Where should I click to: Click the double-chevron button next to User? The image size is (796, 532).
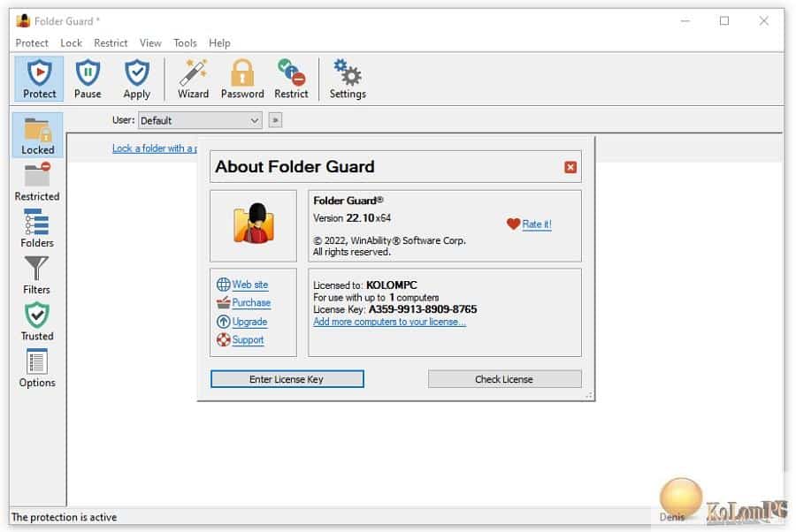point(275,120)
